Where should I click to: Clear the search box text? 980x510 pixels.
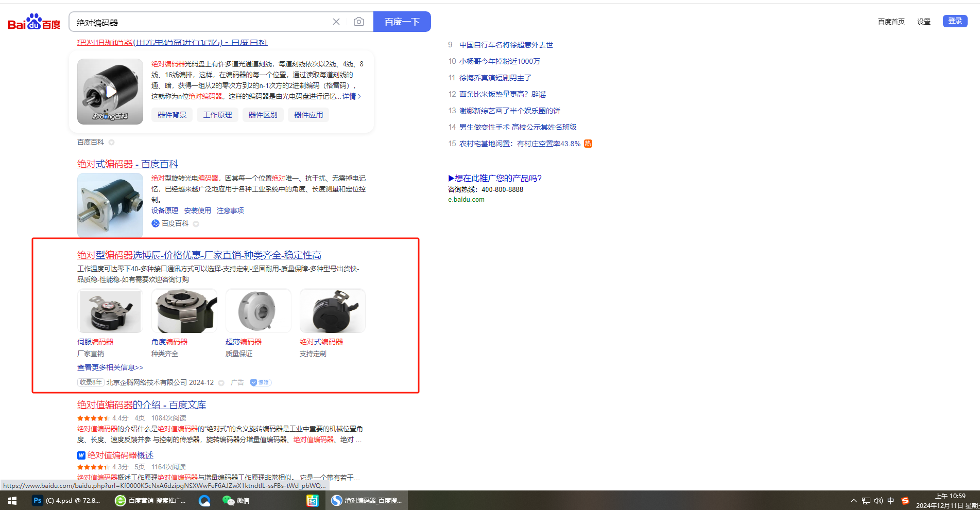pyautogui.click(x=336, y=22)
